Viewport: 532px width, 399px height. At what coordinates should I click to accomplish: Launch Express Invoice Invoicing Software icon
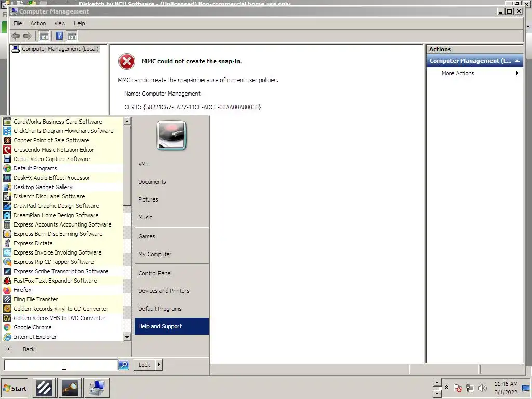7,252
